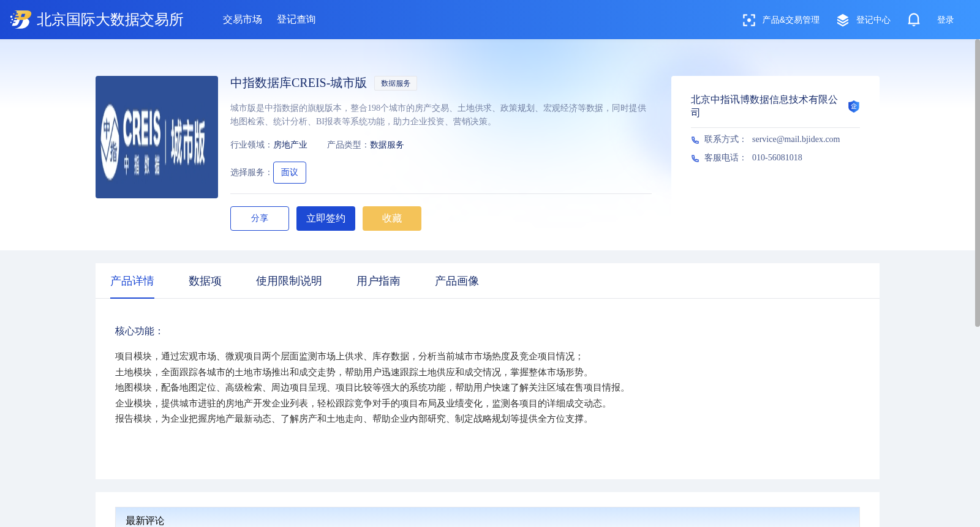Click the 收藏 button

392,219
